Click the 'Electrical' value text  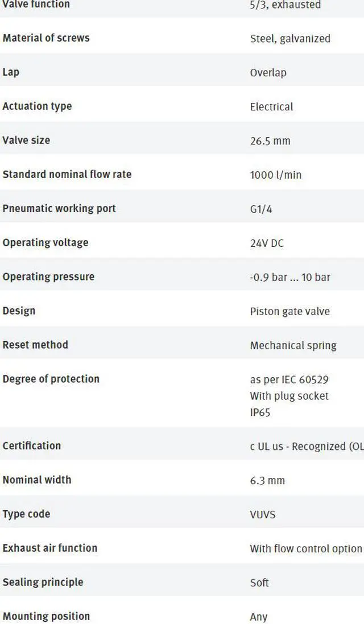pyautogui.click(x=271, y=107)
